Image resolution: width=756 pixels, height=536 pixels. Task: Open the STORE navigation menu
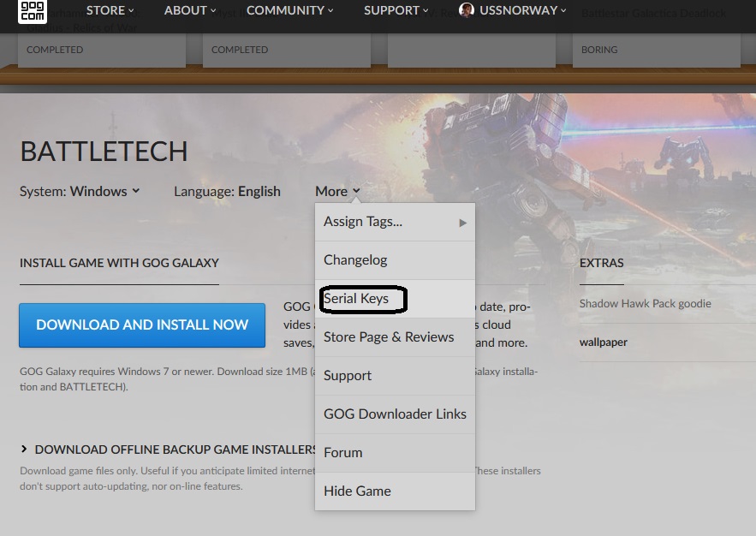point(110,10)
